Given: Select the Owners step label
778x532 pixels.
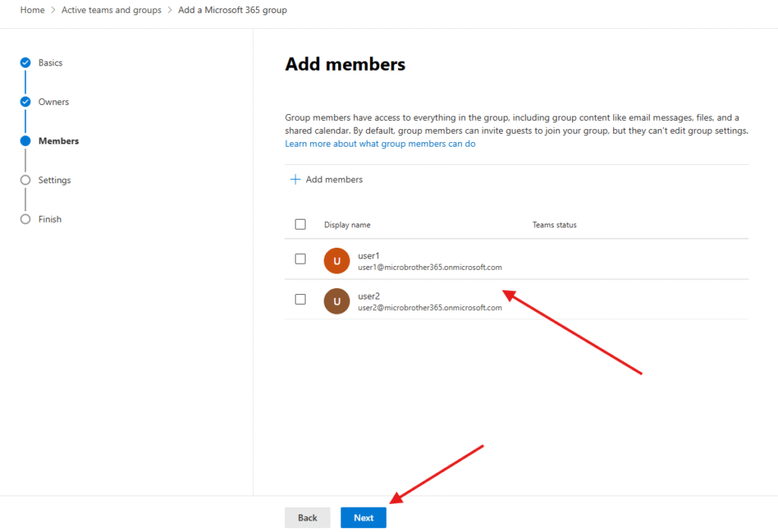Looking at the screenshot, I should click(x=54, y=102).
